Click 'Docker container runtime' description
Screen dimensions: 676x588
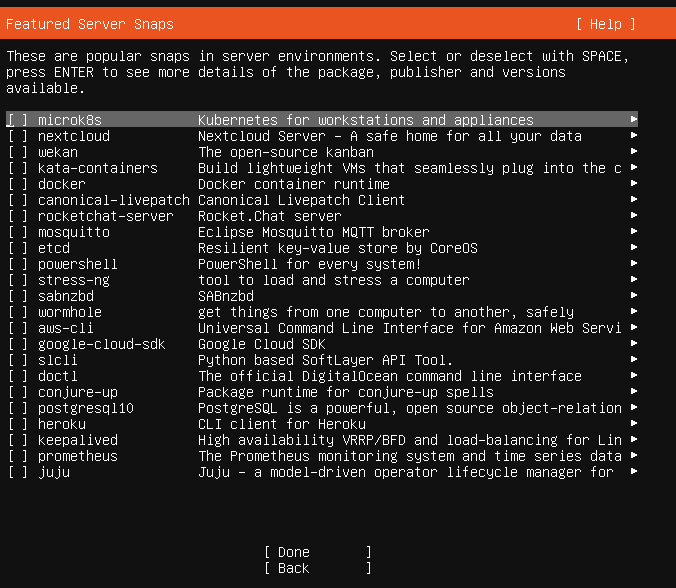pyautogui.click(x=294, y=184)
